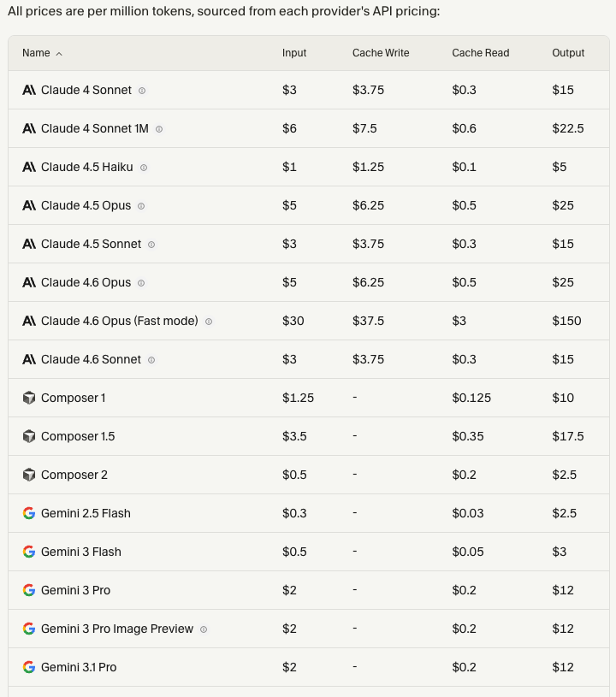The width and height of the screenshot is (616, 697).
Task: Click the Cache Read column header
Action: tap(480, 53)
